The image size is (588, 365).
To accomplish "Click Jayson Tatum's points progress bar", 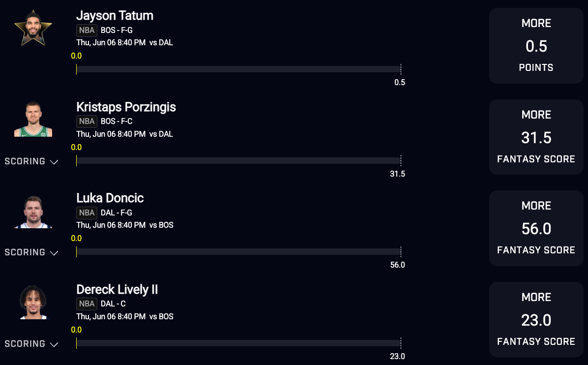I will [238, 69].
